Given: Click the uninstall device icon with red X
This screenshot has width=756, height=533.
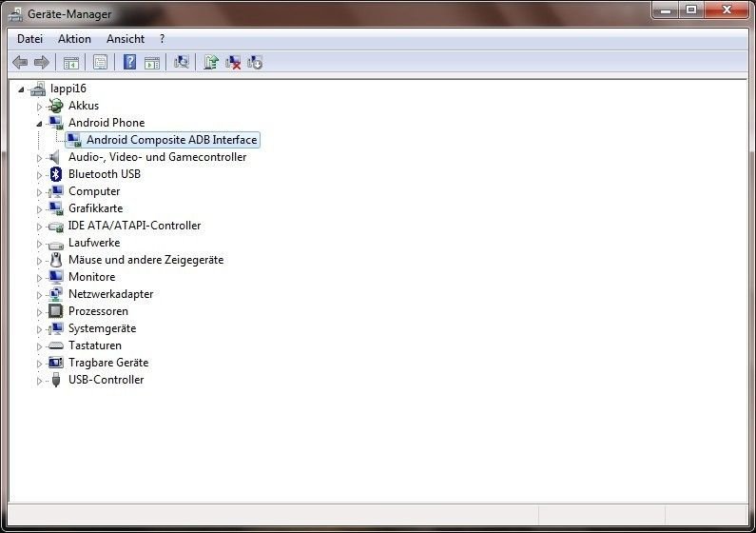Looking at the screenshot, I should tap(233, 62).
